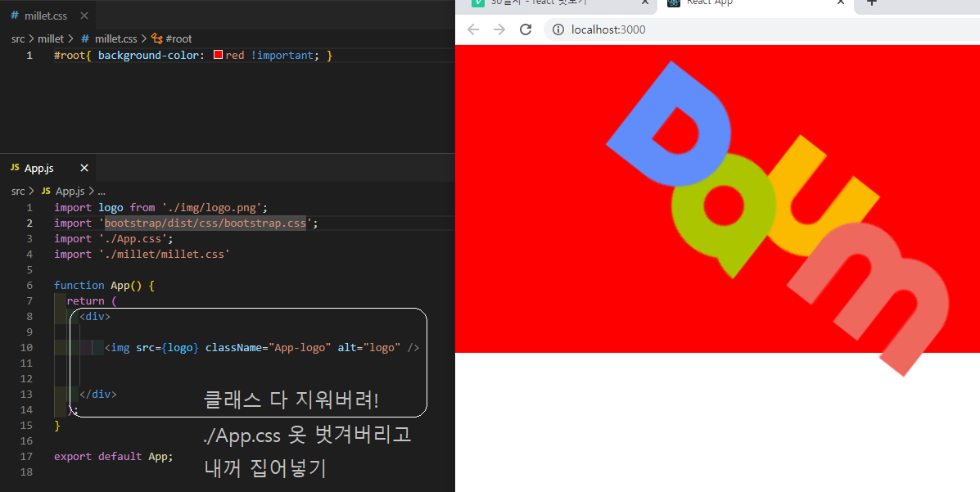Reload the localhost:3000 page
Image resolution: width=980 pixels, height=492 pixels.
tap(526, 29)
